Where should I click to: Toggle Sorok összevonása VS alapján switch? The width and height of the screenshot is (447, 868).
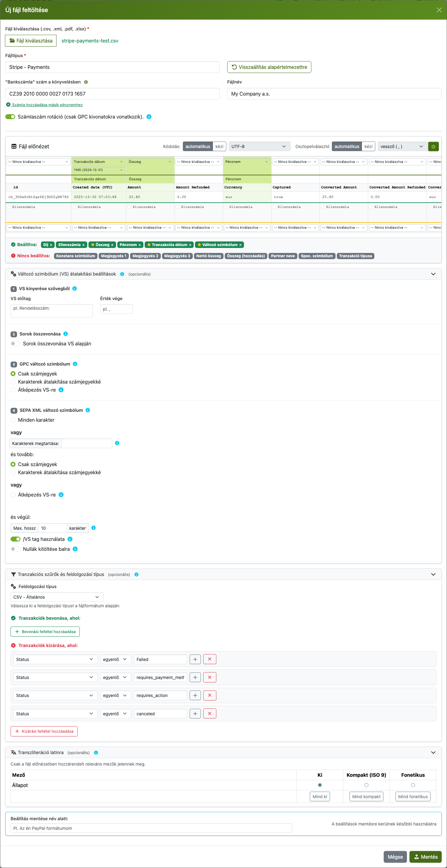16,344
